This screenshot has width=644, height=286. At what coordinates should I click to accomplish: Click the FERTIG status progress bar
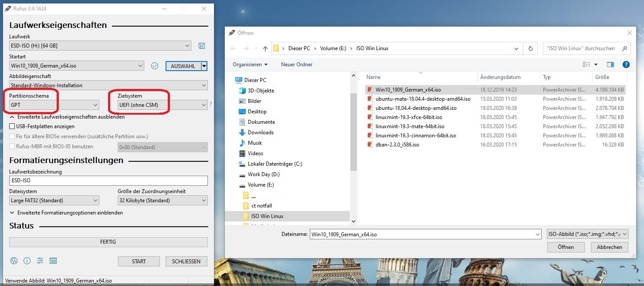click(x=108, y=242)
